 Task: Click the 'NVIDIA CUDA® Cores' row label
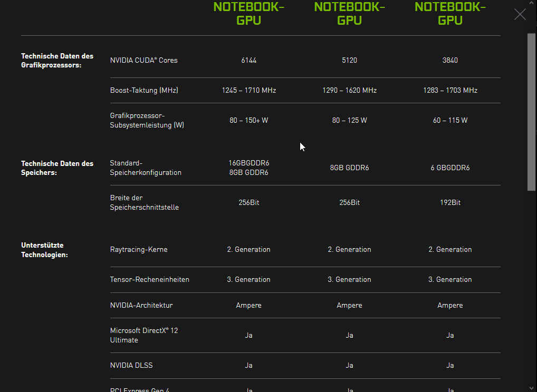click(x=144, y=60)
